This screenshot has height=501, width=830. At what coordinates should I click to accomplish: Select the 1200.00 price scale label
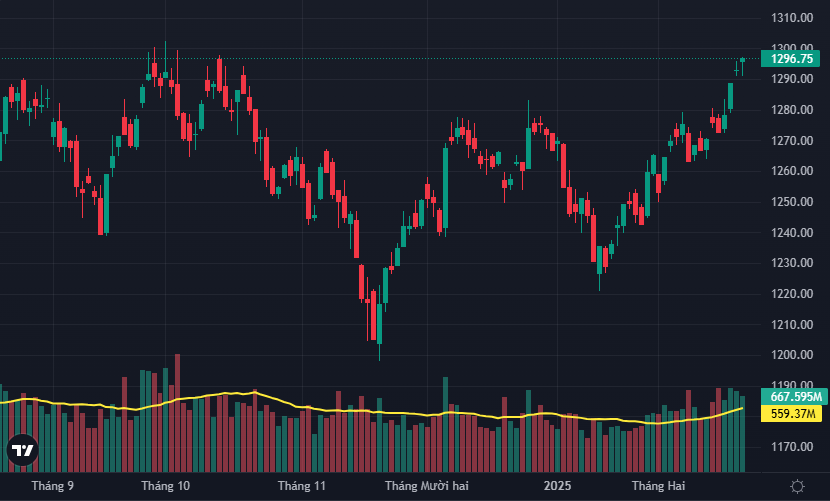(792, 355)
